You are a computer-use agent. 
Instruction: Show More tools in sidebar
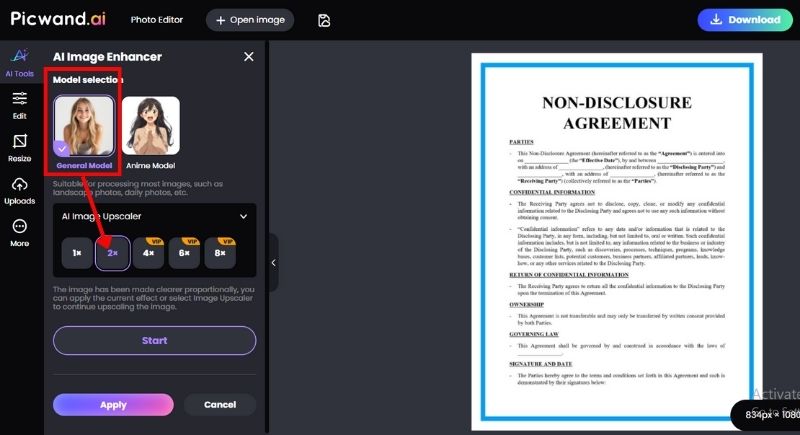tap(20, 233)
